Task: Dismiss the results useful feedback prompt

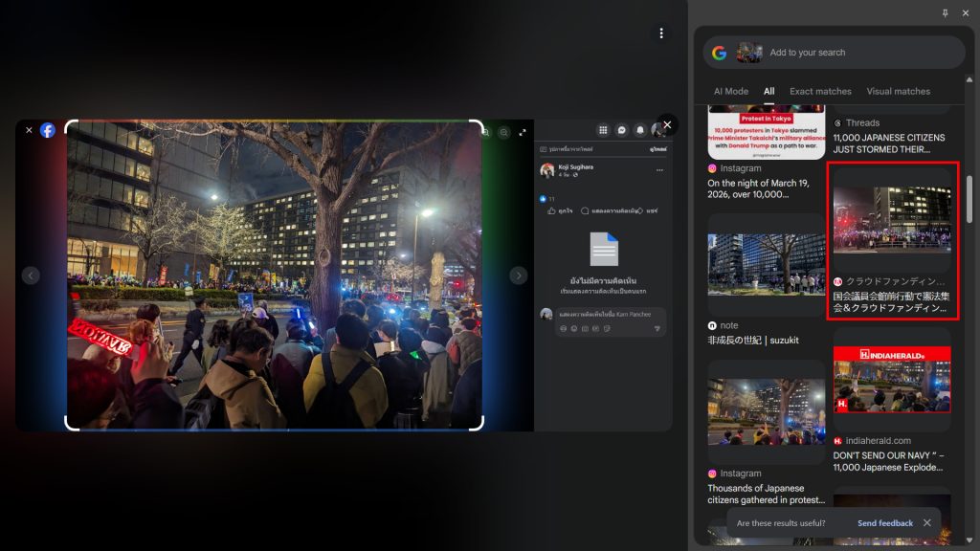Action: [926, 523]
